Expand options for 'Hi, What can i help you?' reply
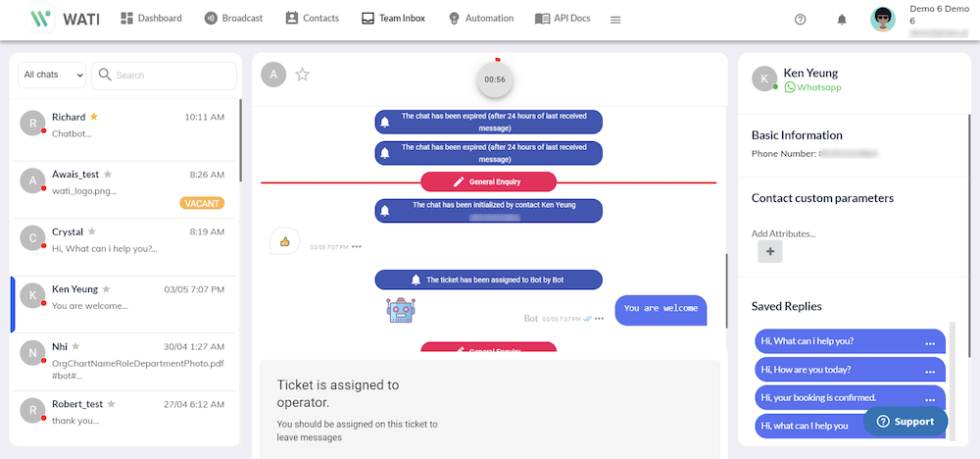The image size is (980, 459). point(930,342)
